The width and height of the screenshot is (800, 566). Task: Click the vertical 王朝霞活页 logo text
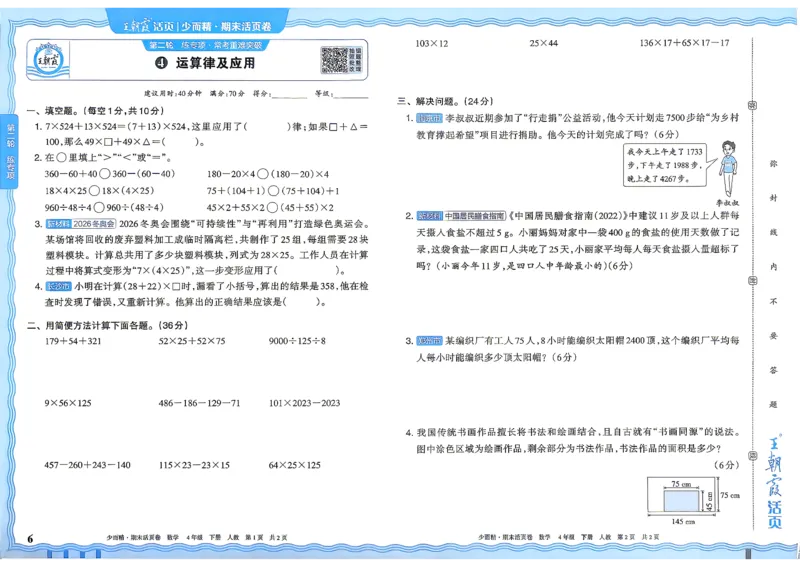773,481
